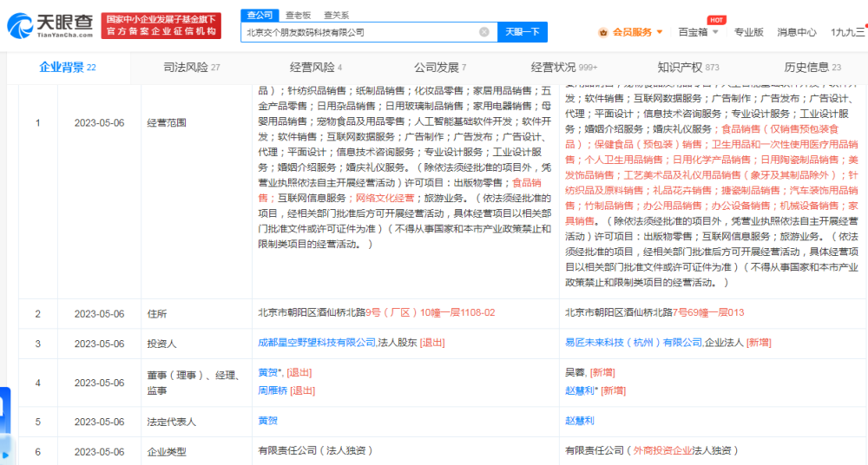Image resolution: width=868 pixels, height=465 pixels.
Task: Open the 司法风险 tab
Action: (x=192, y=68)
